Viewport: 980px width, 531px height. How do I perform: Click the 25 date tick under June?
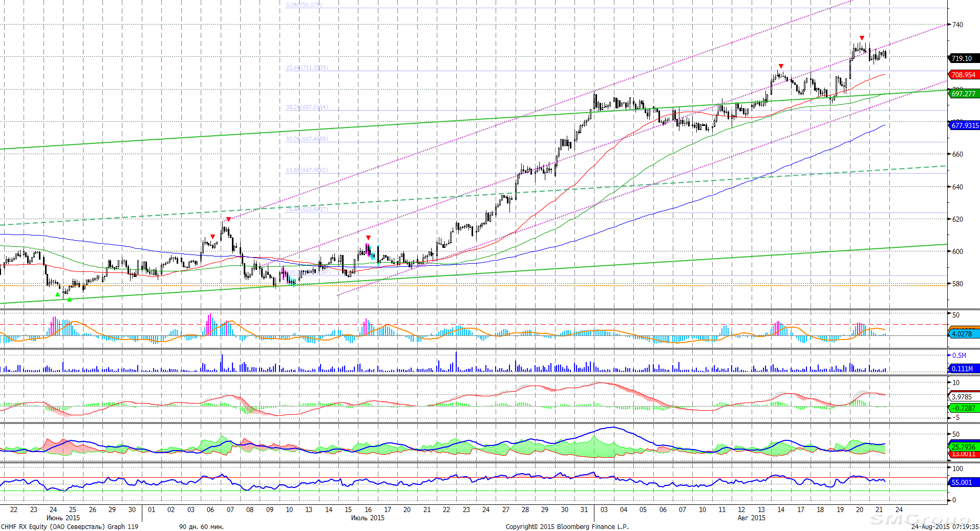tap(73, 509)
